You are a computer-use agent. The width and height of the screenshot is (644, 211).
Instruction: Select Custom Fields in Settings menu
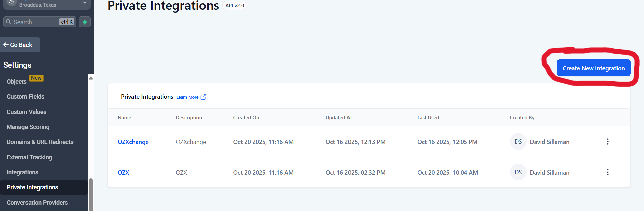pyautogui.click(x=25, y=97)
